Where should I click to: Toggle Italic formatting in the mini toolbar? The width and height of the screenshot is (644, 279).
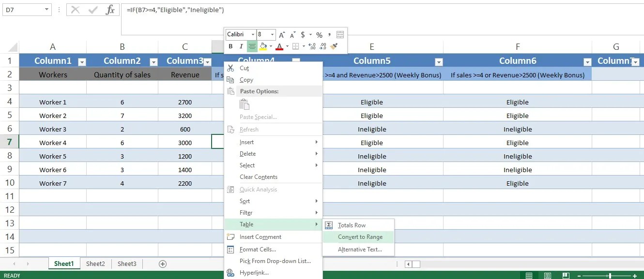pyautogui.click(x=242, y=46)
